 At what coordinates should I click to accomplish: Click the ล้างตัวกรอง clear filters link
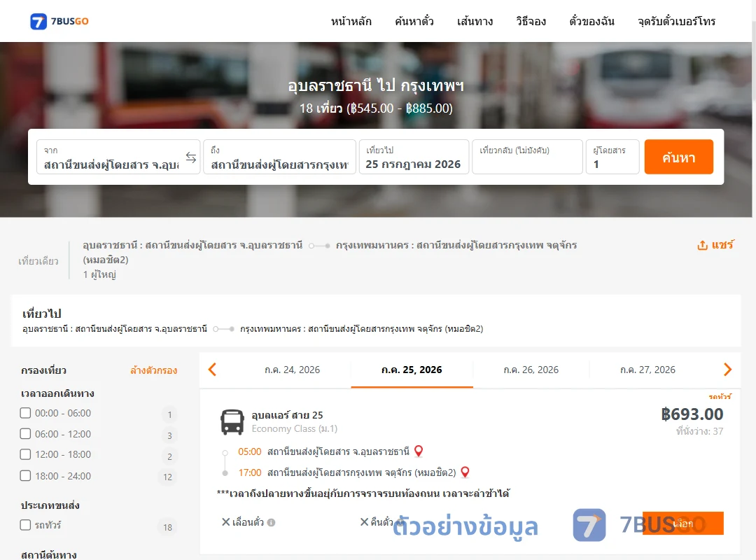point(154,370)
